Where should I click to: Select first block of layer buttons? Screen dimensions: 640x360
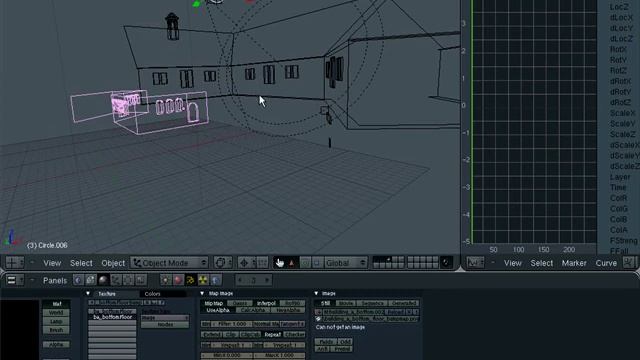tap(389, 262)
